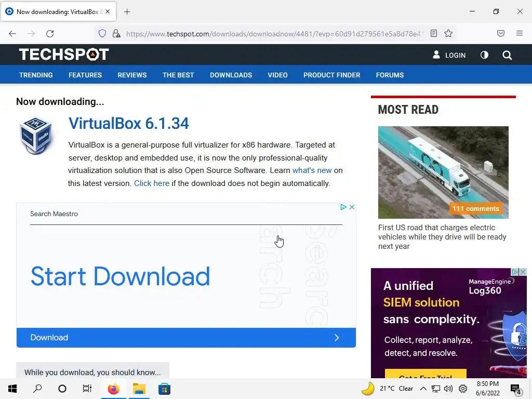Open Windows taskbar search
Viewport: 532px width, 399px height.
[x=37, y=389]
